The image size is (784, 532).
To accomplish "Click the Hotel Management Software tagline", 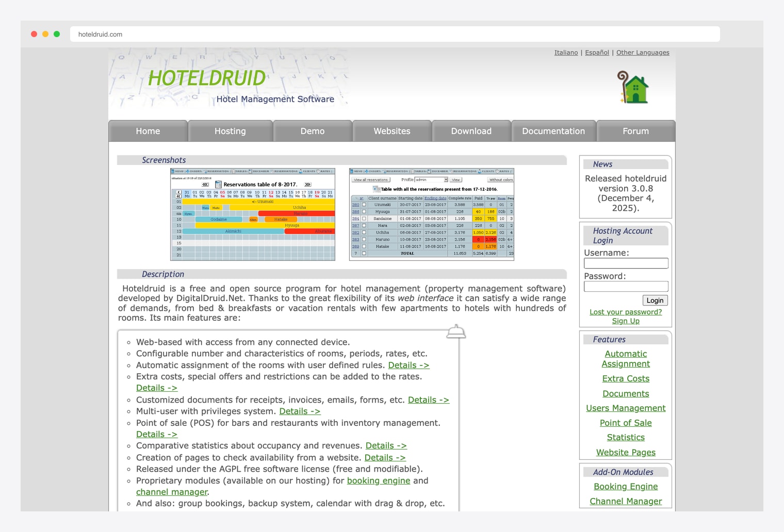I will tap(275, 99).
